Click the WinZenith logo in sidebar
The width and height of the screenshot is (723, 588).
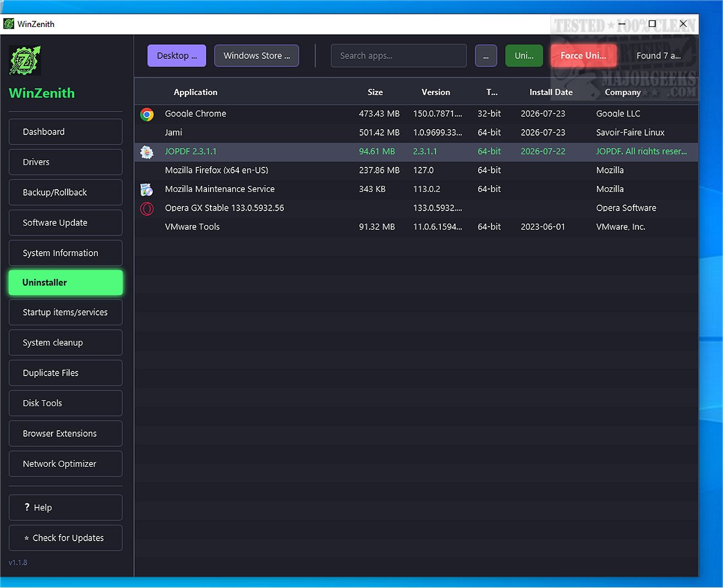tap(25, 60)
